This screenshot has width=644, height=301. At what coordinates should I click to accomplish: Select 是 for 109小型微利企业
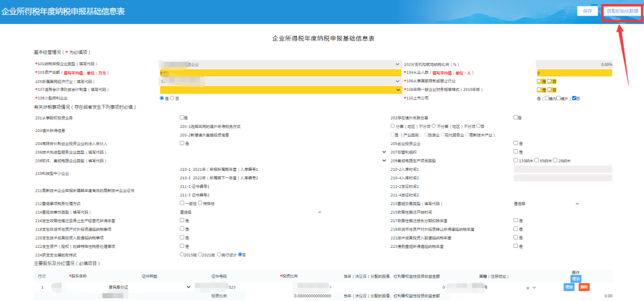coord(162,99)
